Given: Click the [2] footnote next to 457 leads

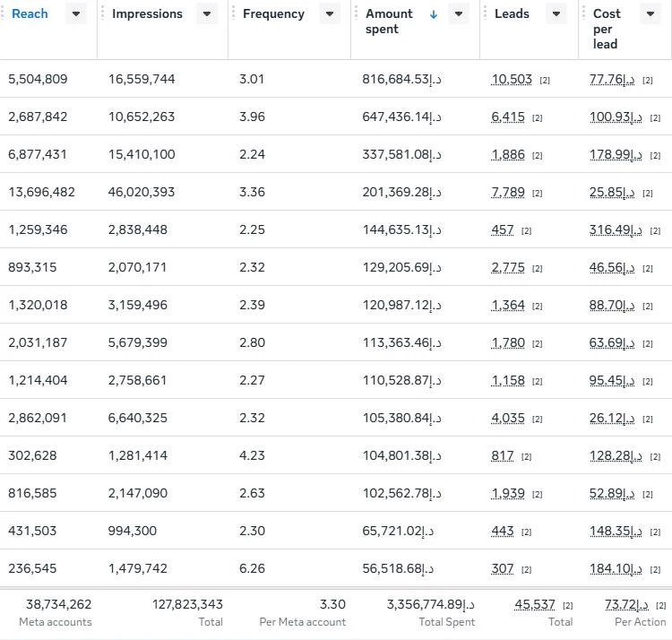Looking at the screenshot, I should click(x=526, y=231).
